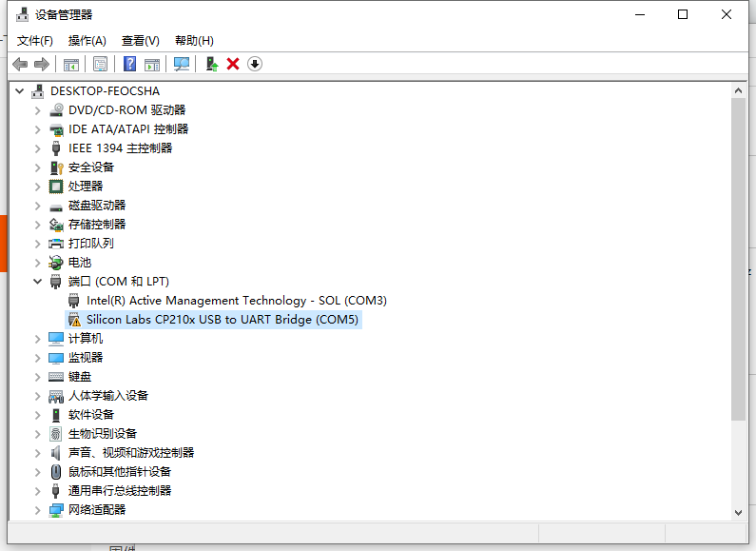The height and width of the screenshot is (551, 756).
Task: Click the back arrow in toolbar
Action: click(x=20, y=64)
